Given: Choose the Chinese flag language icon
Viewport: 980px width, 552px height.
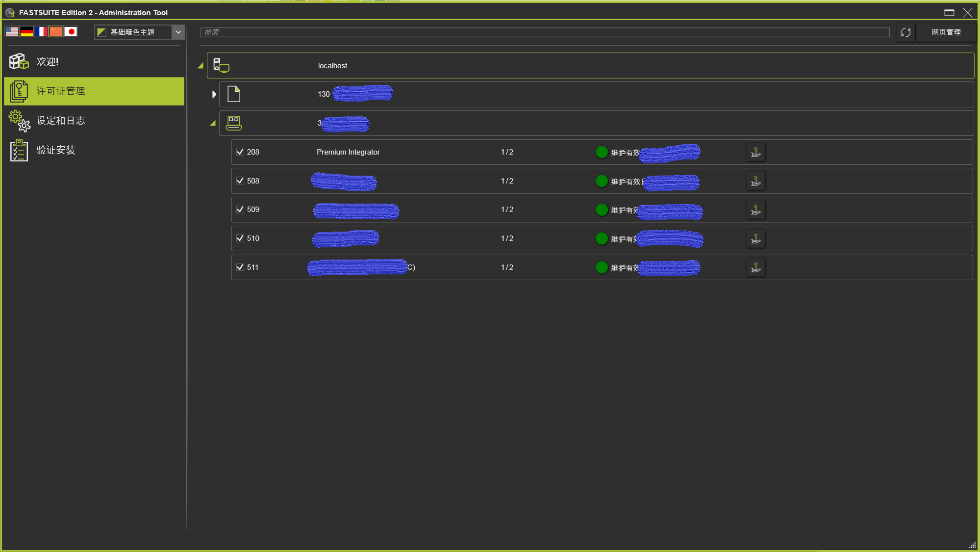Looking at the screenshot, I should click(x=56, y=32).
